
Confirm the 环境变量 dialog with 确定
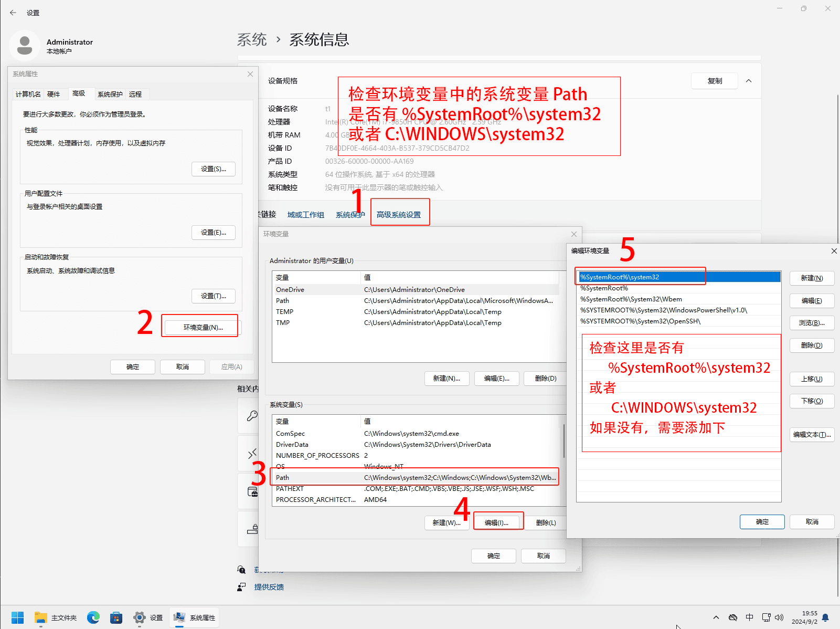tap(494, 556)
